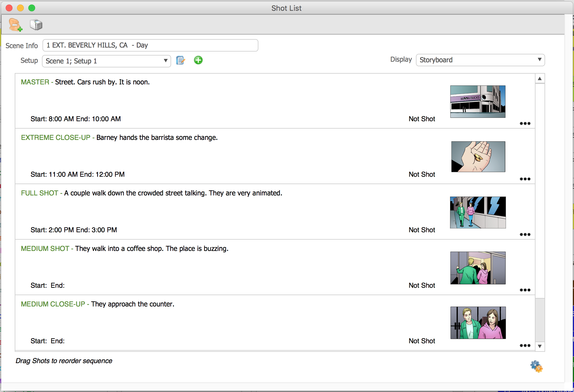Toggle Not Shot status on the MEDIUM SHOT
This screenshot has width=574, height=392.
pos(422,285)
